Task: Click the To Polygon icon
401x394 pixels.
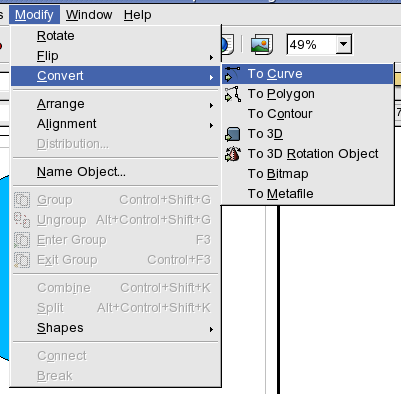Action: [233, 94]
